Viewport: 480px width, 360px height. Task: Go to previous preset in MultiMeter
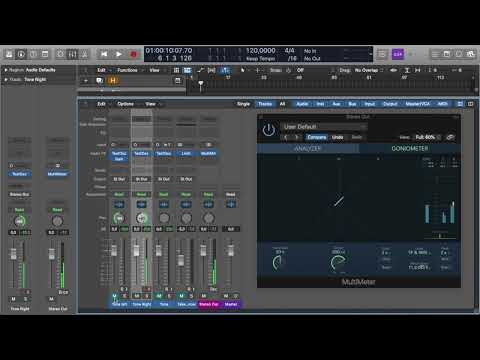tap(286, 137)
